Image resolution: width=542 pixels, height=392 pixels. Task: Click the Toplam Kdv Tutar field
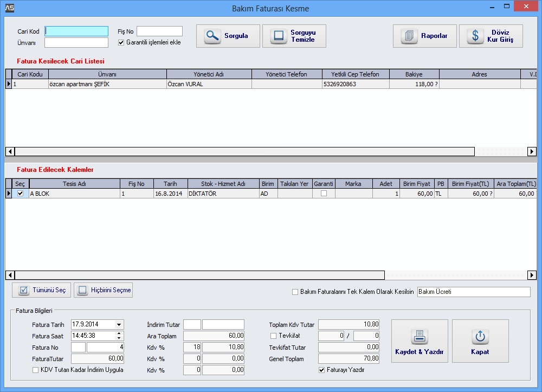pyautogui.click(x=349, y=325)
